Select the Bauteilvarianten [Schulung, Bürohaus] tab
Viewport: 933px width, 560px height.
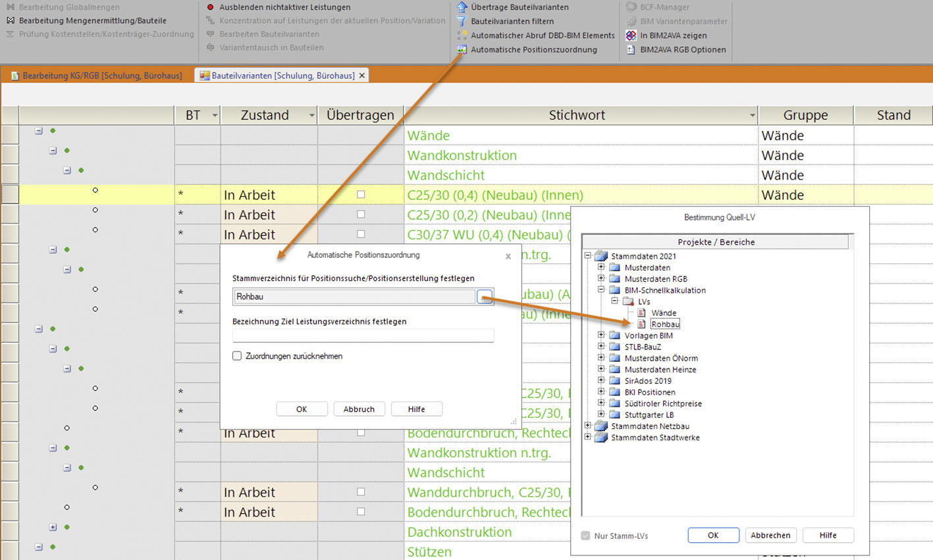pos(282,76)
